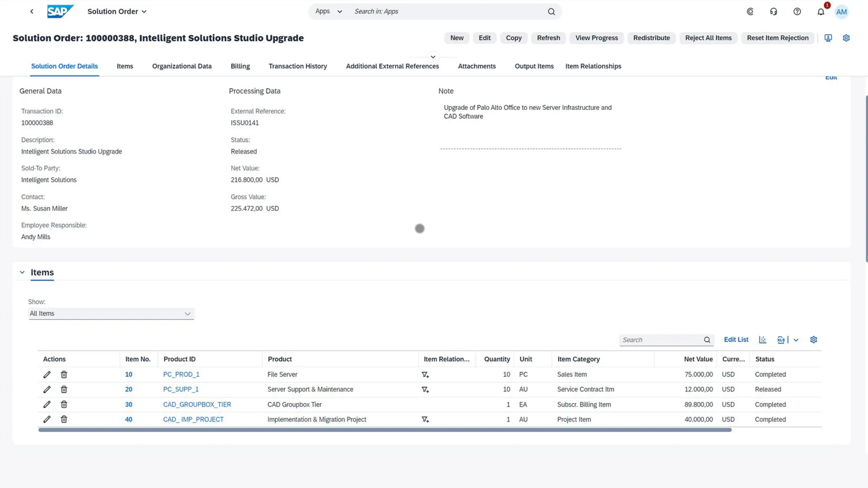Click the headset support icon
868x488 pixels.
click(774, 12)
